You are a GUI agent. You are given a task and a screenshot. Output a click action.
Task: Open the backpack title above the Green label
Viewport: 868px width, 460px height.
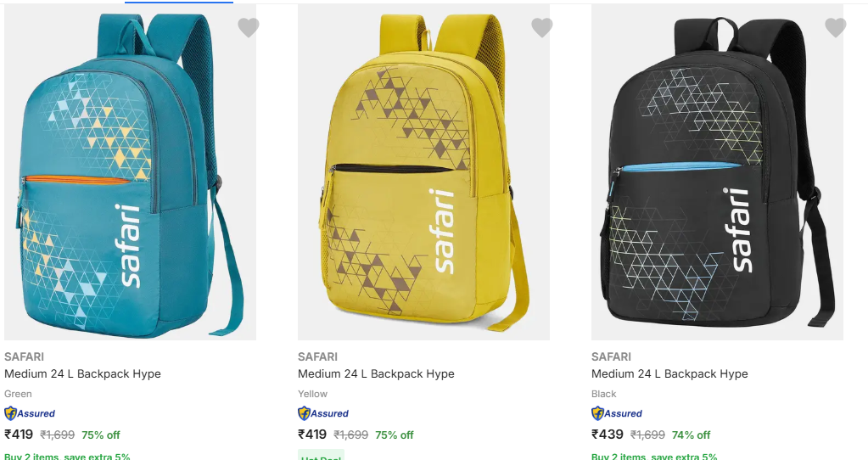tap(82, 373)
